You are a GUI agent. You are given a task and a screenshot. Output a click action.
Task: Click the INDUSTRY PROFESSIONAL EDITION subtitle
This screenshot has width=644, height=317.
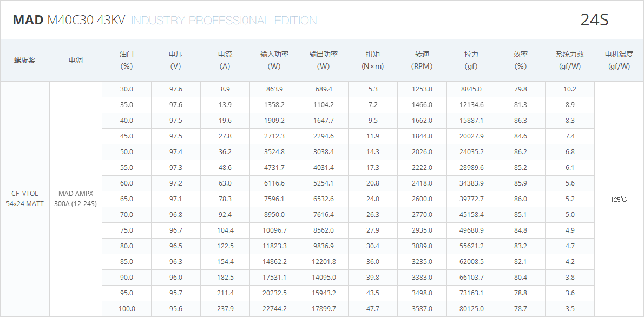tap(224, 20)
